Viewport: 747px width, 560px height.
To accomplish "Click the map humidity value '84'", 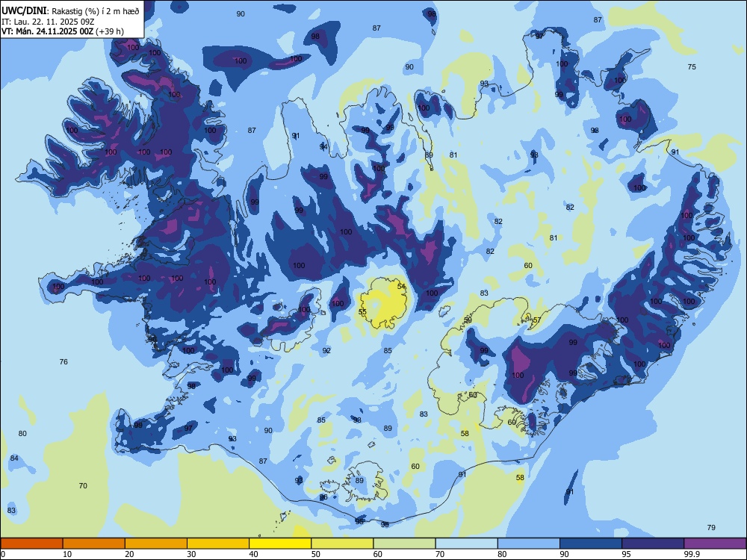I will 14,458.
